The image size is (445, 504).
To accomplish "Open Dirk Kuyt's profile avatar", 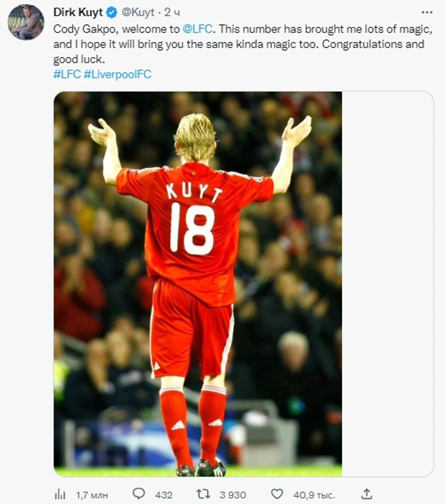I will pyautogui.click(x=26, y=22).
